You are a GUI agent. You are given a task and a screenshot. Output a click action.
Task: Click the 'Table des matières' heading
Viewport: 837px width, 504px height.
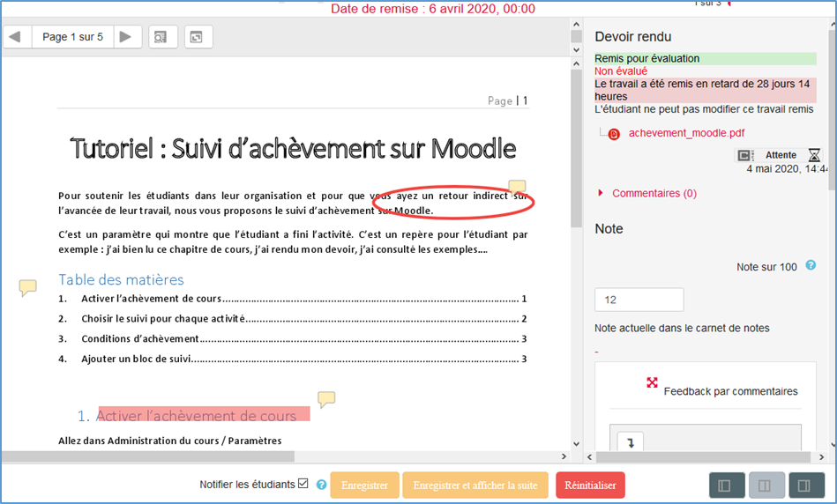coord(121,280)
